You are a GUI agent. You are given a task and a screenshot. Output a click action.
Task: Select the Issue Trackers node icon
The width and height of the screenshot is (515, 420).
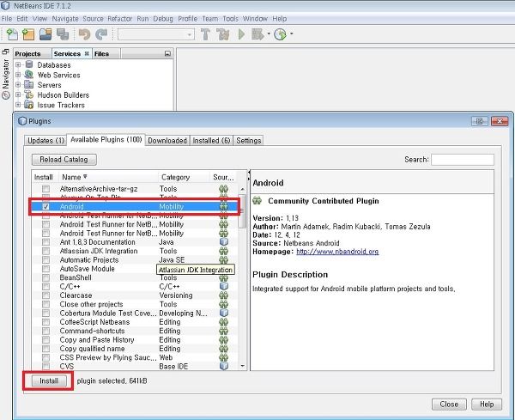tap(29, 105)
